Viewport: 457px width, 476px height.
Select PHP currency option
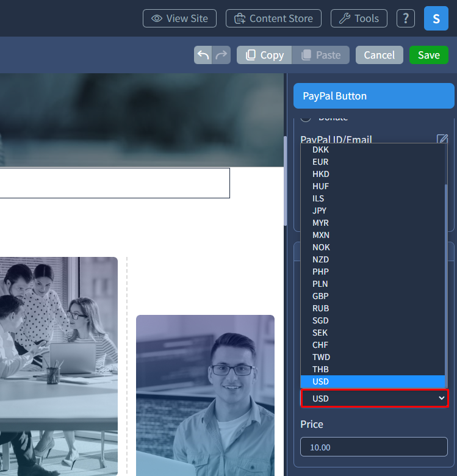pyautogui.click(x=373, y=272)
